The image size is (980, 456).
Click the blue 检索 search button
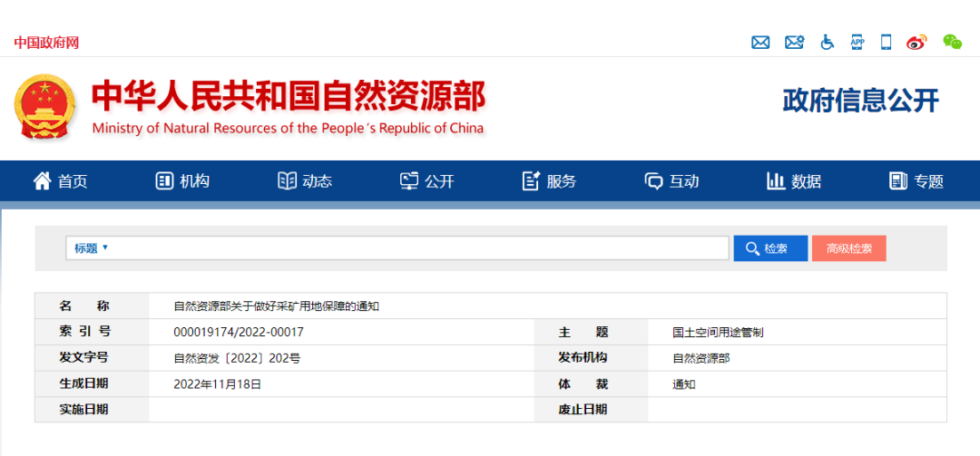click(x=769, y=248)
